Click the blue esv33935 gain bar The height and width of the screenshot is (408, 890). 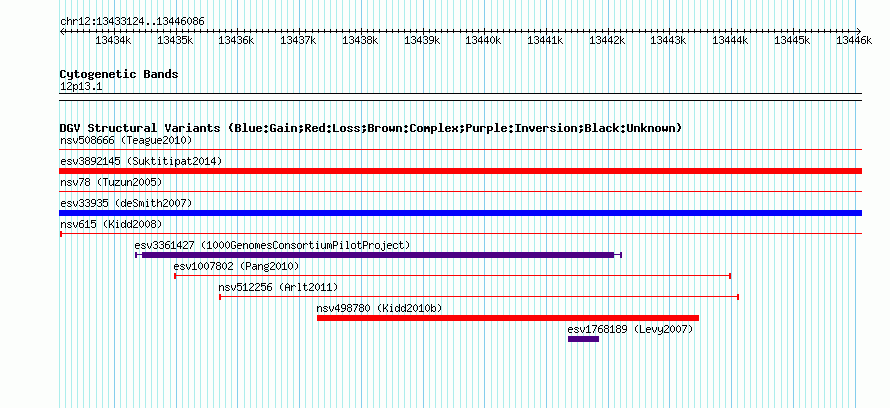pyautogui.click(x=460, y=213)
